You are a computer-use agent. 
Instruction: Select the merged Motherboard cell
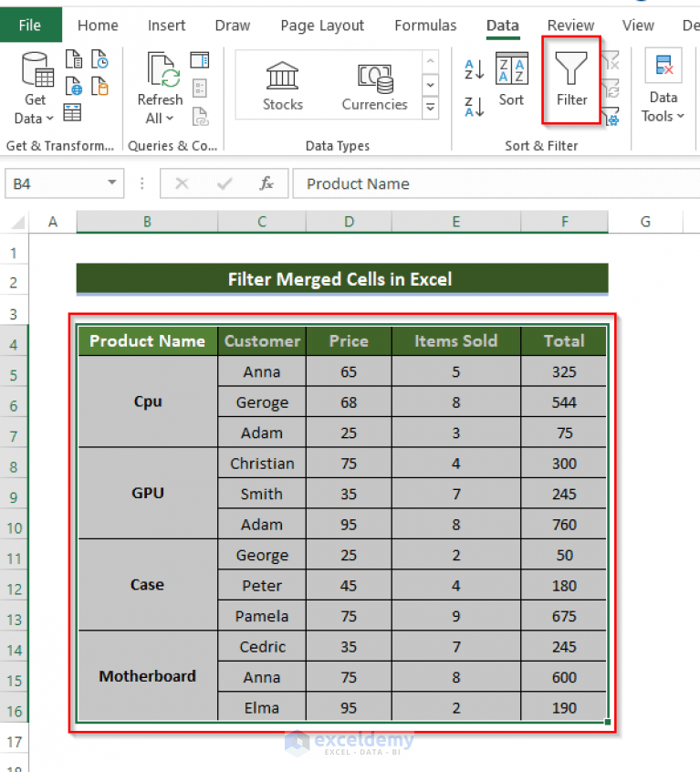pos(148,676)
